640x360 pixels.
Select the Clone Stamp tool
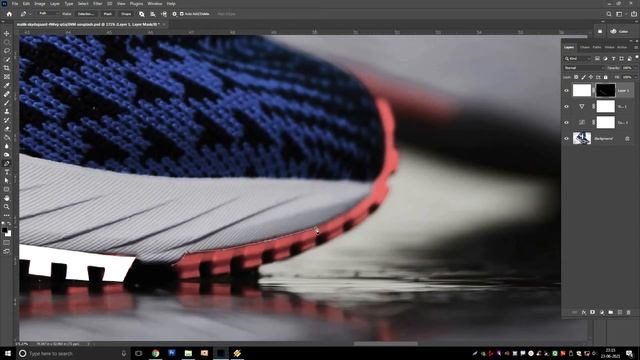7,111
